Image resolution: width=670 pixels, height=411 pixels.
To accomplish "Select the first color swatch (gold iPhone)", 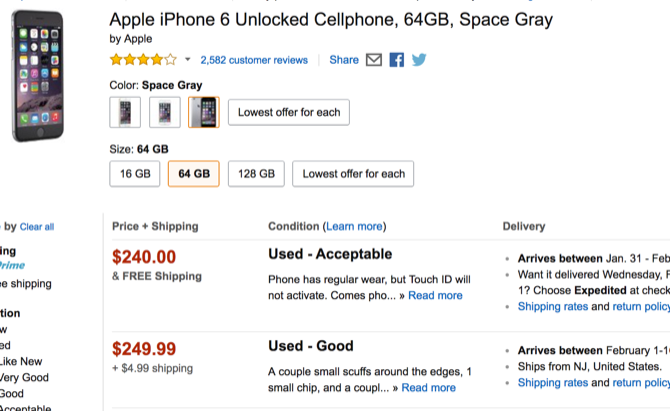I will click(x=125, y=112).
